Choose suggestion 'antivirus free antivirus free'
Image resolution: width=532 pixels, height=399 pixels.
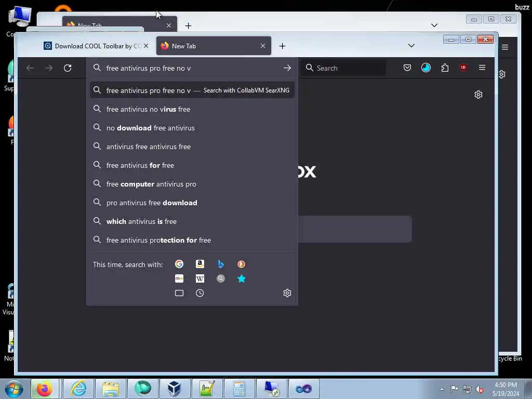tap(192, 147)
